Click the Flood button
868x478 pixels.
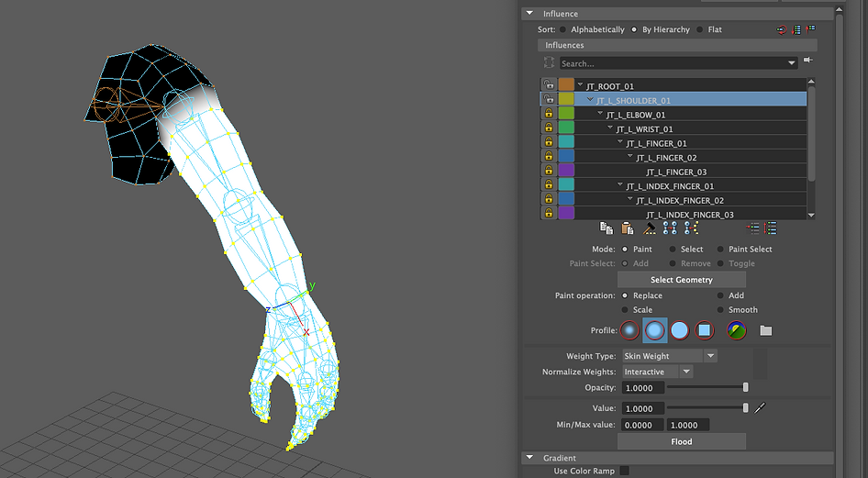tap(682, 441)
